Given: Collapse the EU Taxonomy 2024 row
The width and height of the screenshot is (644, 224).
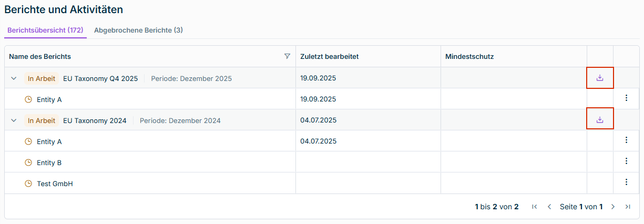Looking at the screenshot, I should (x=14, y=120).
